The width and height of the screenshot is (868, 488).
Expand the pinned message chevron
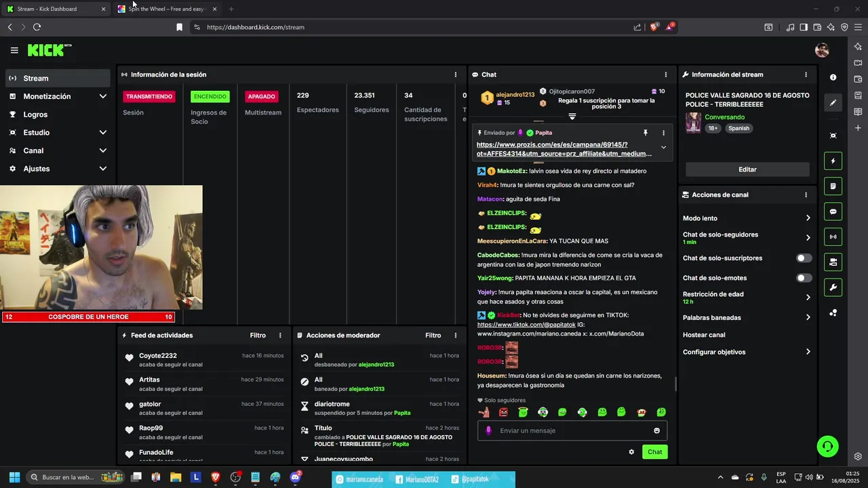663,147
